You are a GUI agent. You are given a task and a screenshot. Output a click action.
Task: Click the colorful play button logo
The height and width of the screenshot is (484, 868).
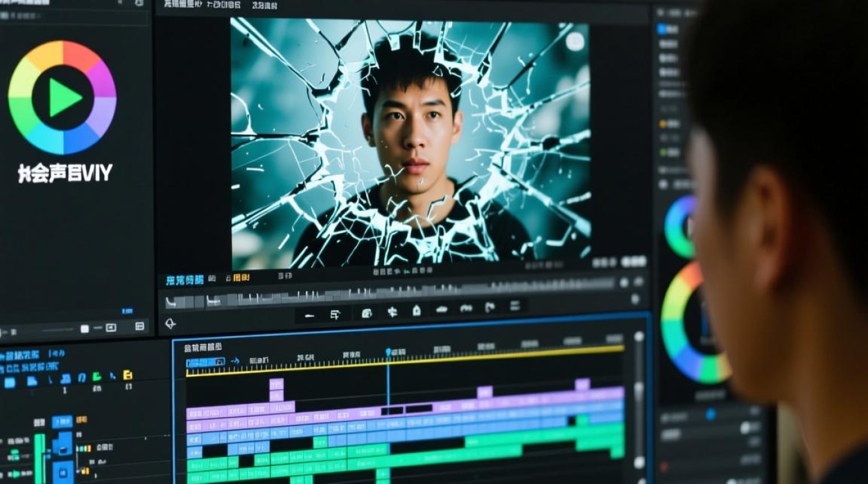[62, 97]
